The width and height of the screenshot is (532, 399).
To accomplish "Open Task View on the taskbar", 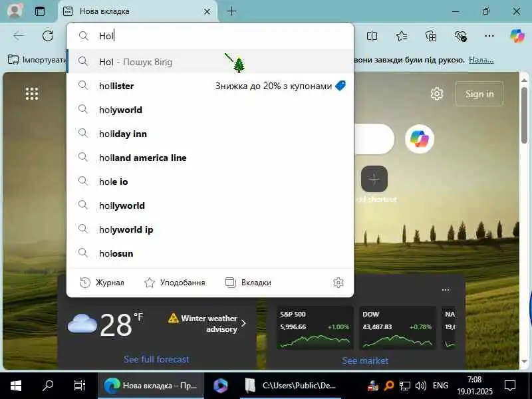I will point(80,386).
